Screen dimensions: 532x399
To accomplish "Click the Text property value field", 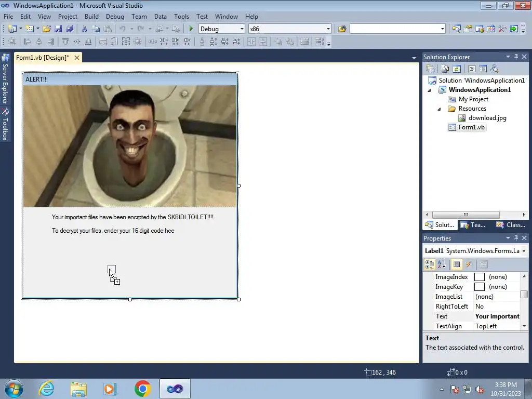I will 497,316.
